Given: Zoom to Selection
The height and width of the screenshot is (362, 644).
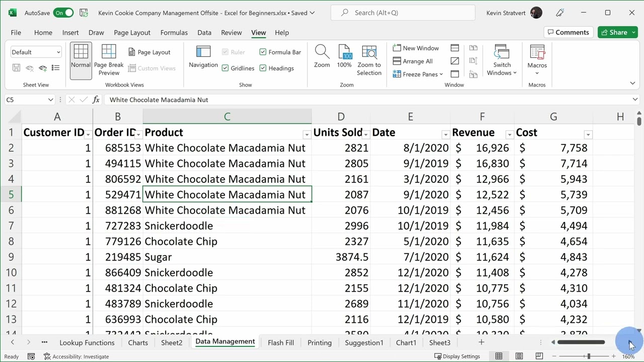Looking at the screenshot, I should 369,60.
